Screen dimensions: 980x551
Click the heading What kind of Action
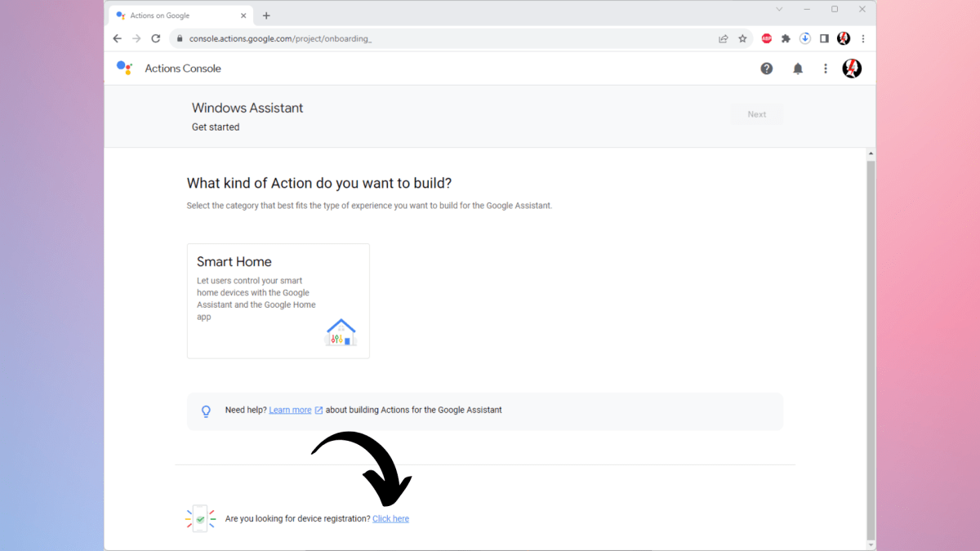point(319,183)
